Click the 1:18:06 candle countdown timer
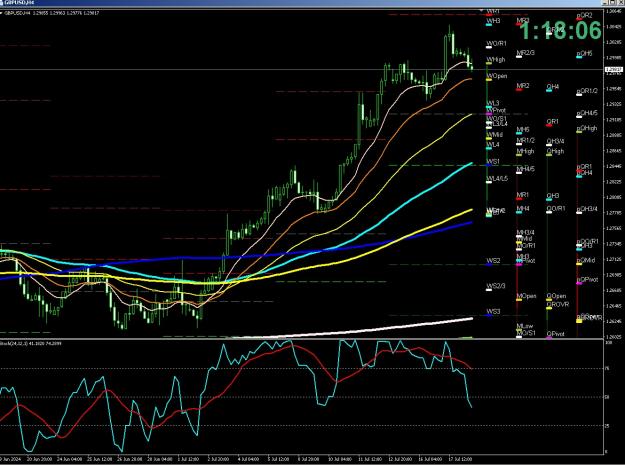Viewport: 625px width, 465px height. pos(560,30)
